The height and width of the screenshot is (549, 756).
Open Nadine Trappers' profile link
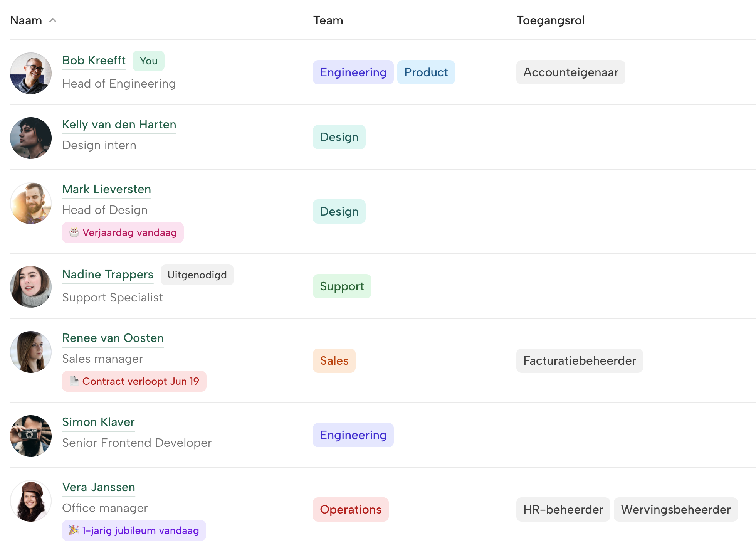(x=108, y=274)
